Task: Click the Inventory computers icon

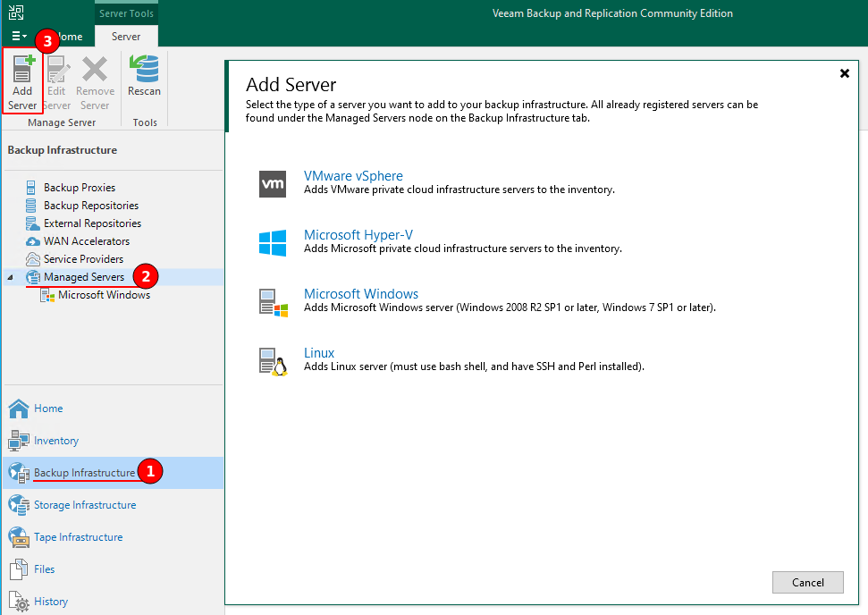Action: pos(19,441)
